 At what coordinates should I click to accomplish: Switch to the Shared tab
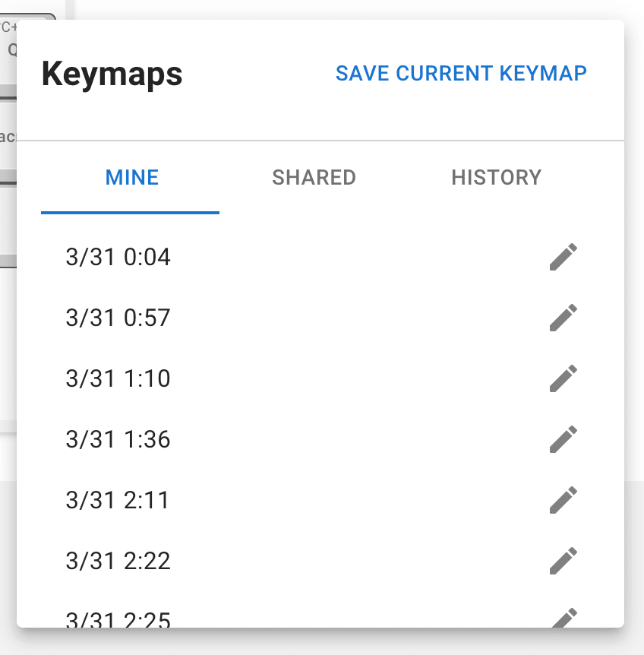coord(314,178)
